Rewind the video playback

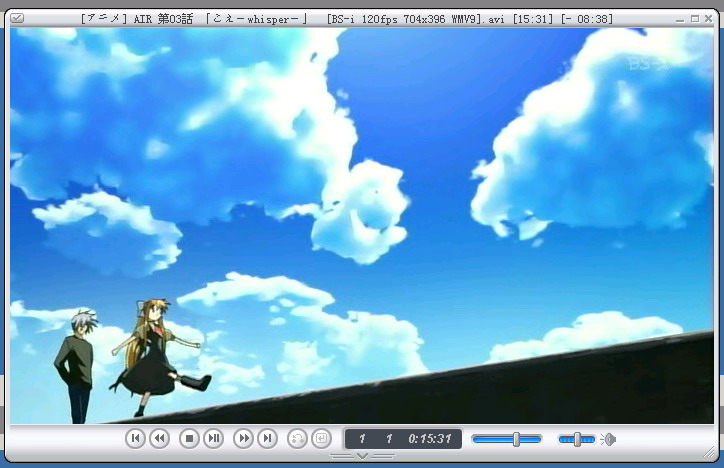159,438
